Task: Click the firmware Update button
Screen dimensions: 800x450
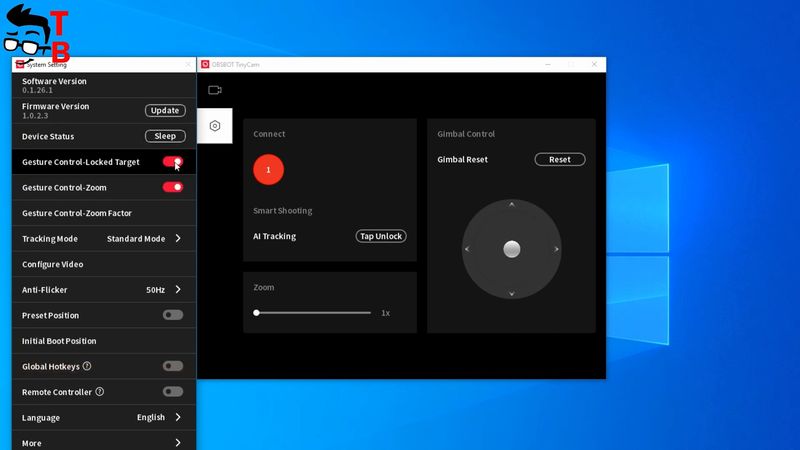Action: (165, 110)
